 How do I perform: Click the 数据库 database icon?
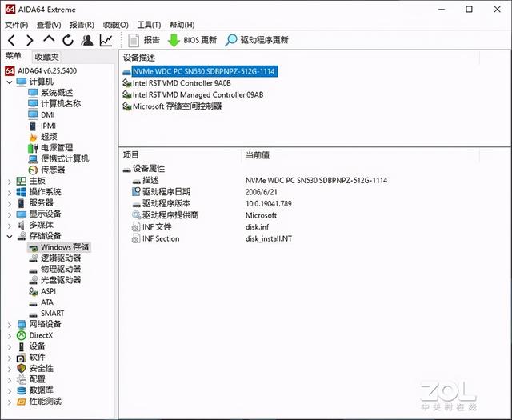(x=22, y=390)
